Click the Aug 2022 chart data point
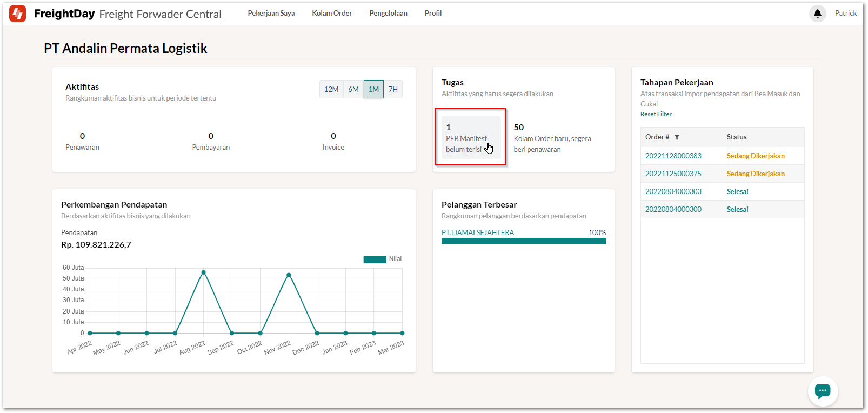This screenshot has width=868, height=413. tap(203, 272)
